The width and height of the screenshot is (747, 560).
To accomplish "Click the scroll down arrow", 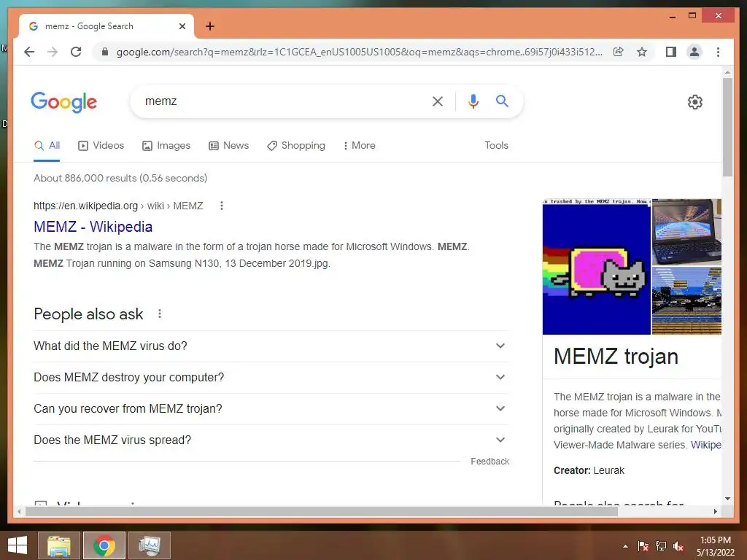I will [x=727, y=499].
